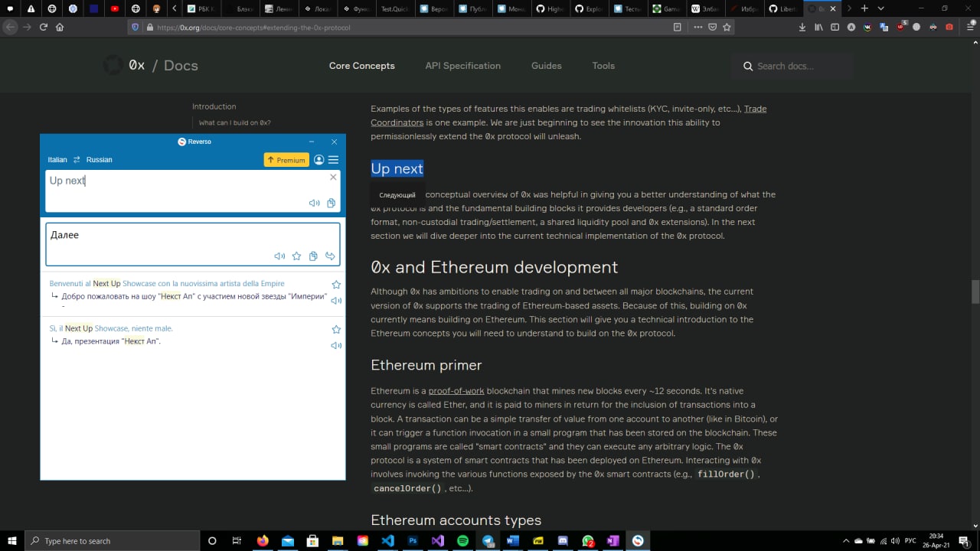
Task: Play audio for 'Benvenuti al Next Up' example
Action: pos(336,301)
